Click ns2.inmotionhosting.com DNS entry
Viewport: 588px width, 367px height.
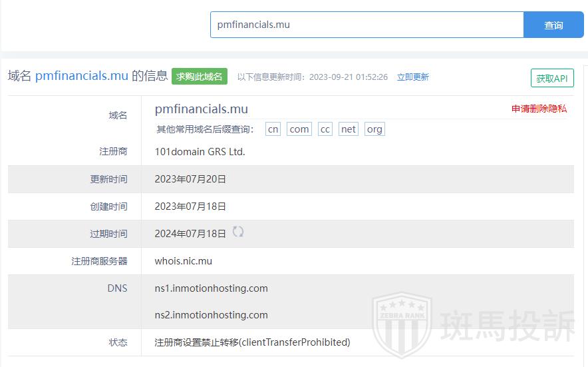[211, 315]
